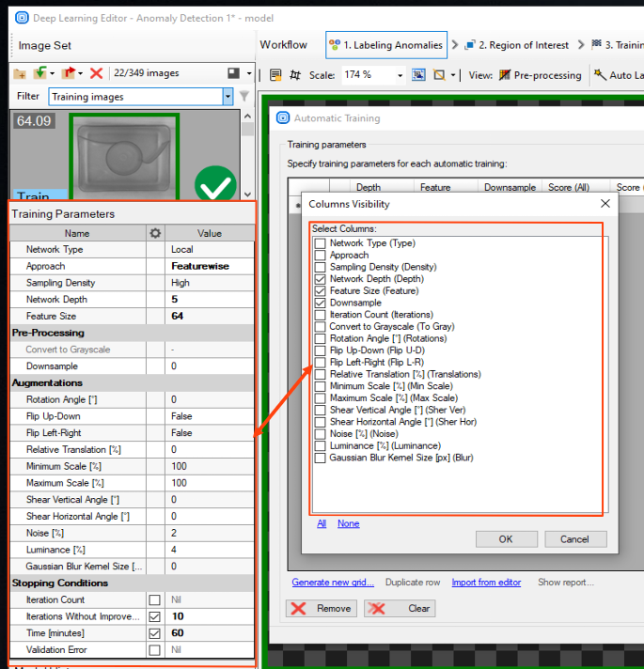Uncheck Network Depth (Depth) column

[x=320, y=279]
